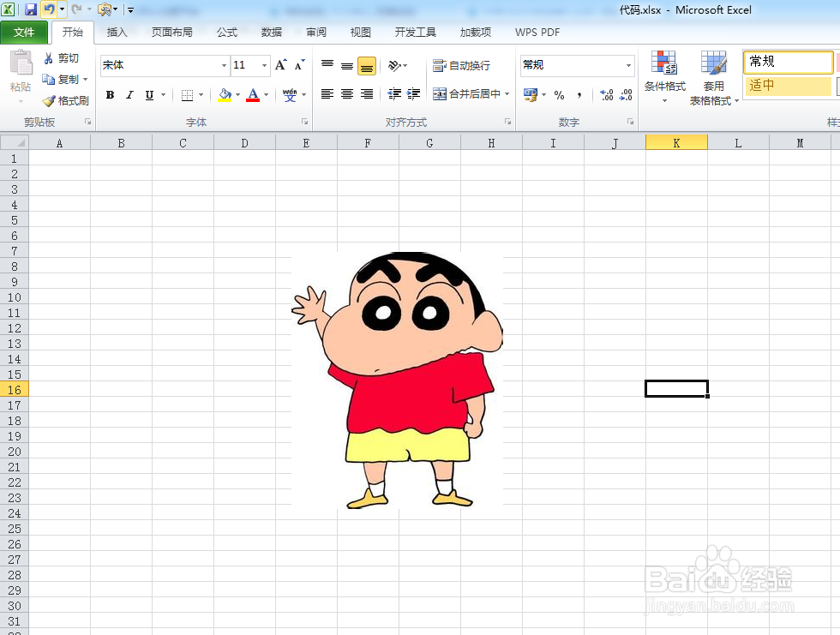
Task: Toggle middle vertical alignment
Action: point(347,65)
